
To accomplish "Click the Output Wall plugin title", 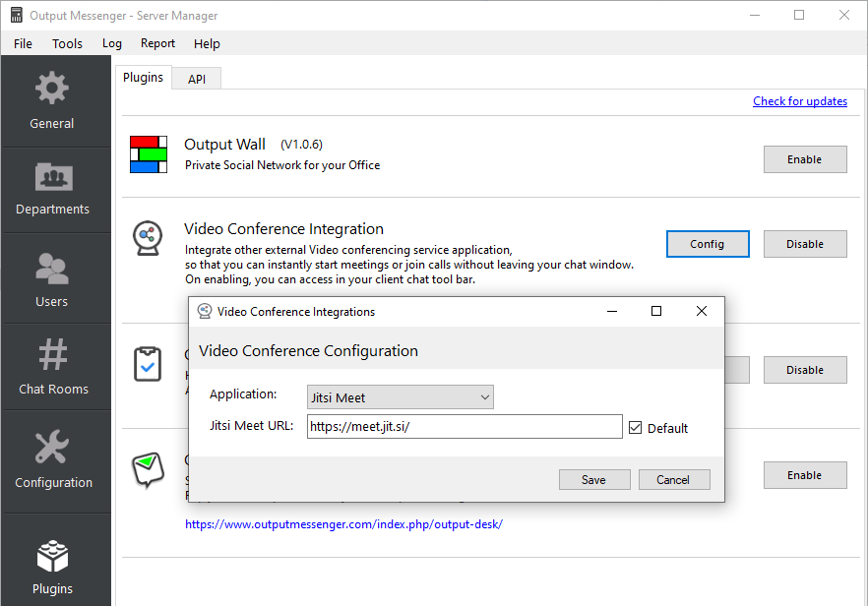I will [224, 145].
